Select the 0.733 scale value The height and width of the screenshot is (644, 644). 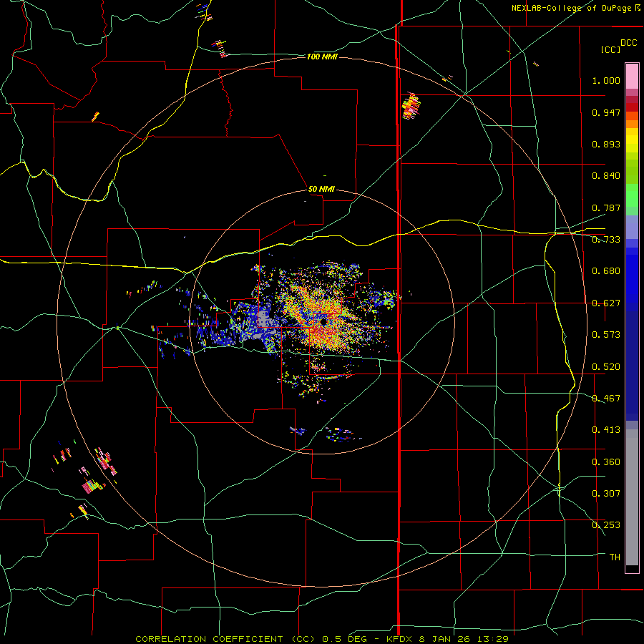tap(606, 240)
